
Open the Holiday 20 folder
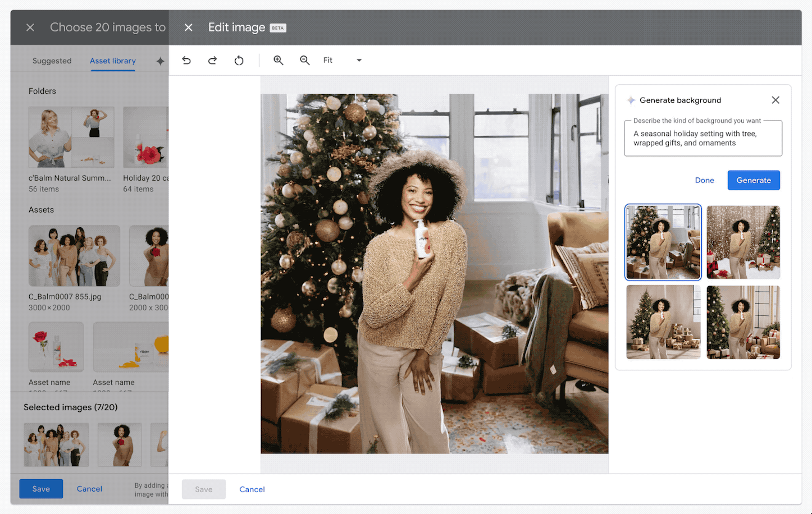(x=145, y=137)
